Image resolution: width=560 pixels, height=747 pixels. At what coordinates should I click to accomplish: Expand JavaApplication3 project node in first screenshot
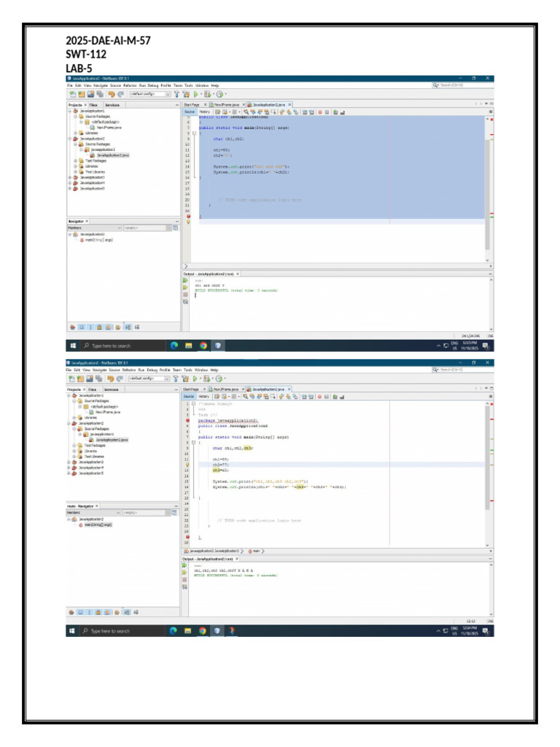coord(70,177)
